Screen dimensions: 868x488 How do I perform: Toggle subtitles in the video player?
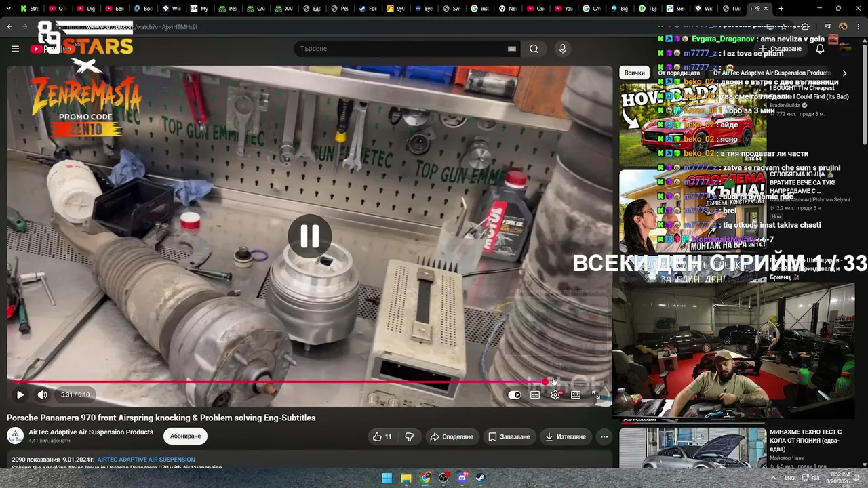point(535,394)
